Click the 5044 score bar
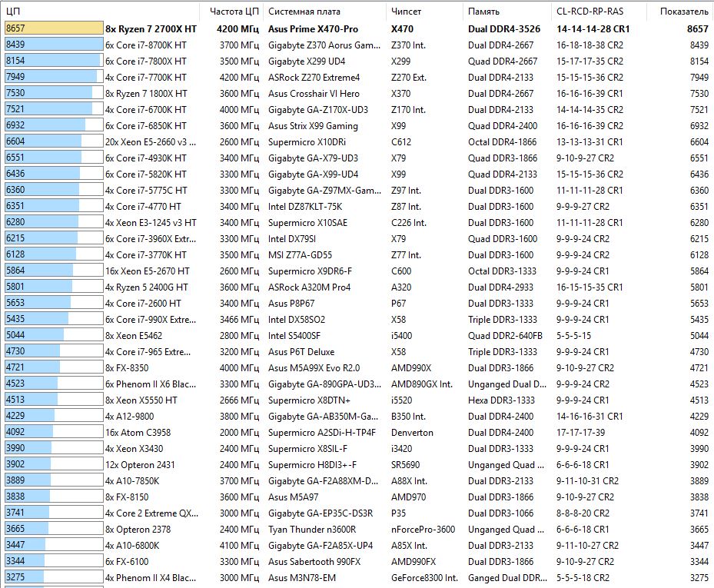Viewport: 714px width, 588px height. (x=54, y=335)
